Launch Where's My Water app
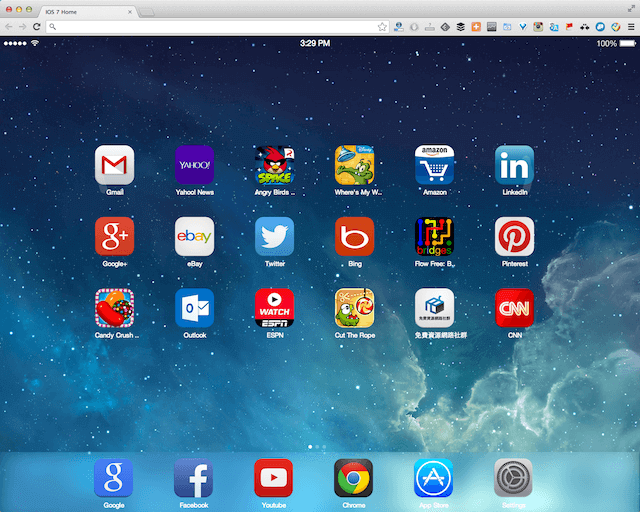The image size is (640, 512). click(x=354, y=165)
